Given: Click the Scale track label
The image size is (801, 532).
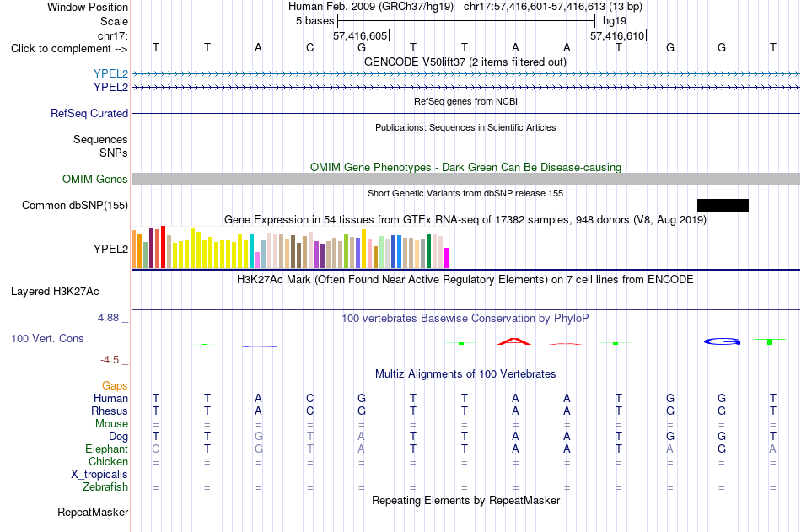Looking at the screenshot, I should (x=114, y=21).
